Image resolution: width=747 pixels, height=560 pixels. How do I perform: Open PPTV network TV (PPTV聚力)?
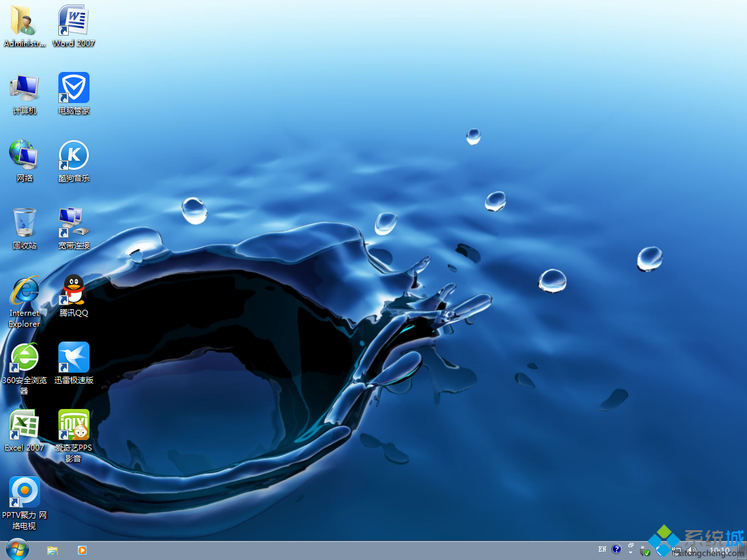pos(24,492)
